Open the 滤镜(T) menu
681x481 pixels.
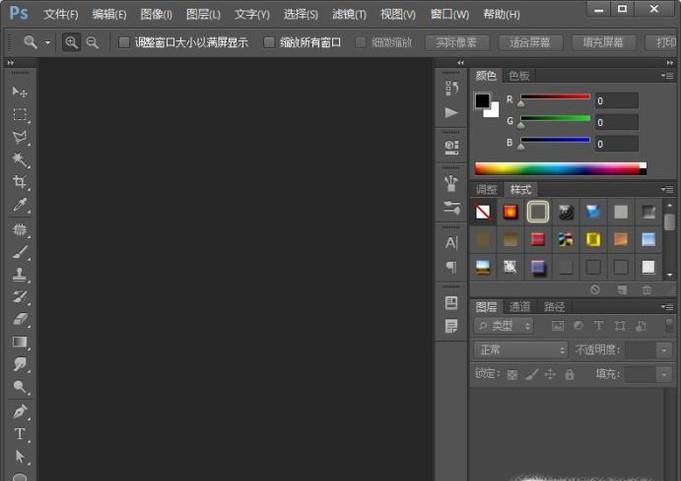[x=349, y=14]
